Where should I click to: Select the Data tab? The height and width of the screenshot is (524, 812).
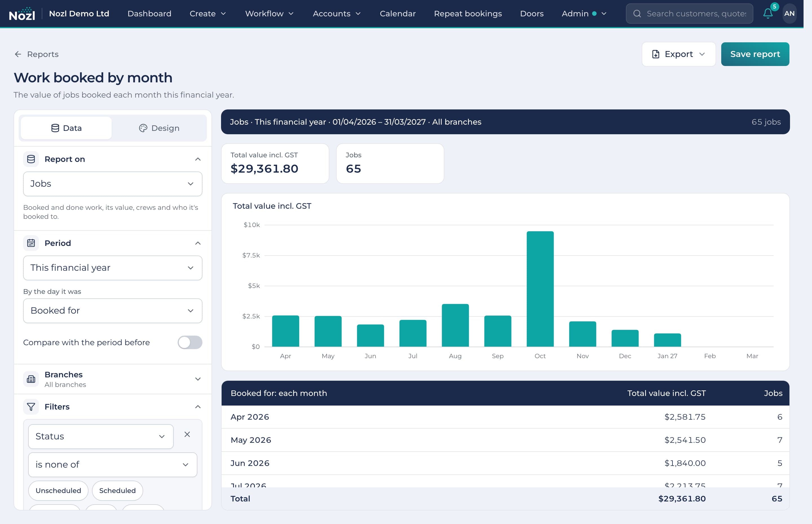click(66, 128)
